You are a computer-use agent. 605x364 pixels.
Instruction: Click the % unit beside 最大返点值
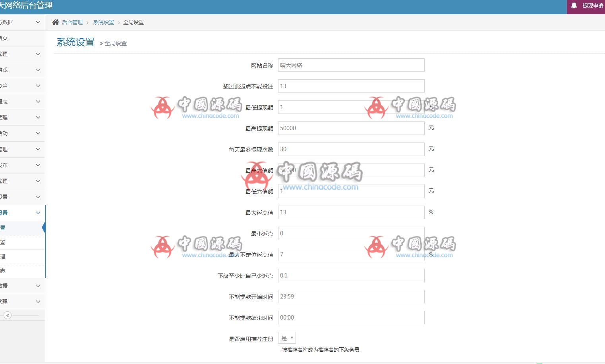[431, 212]
